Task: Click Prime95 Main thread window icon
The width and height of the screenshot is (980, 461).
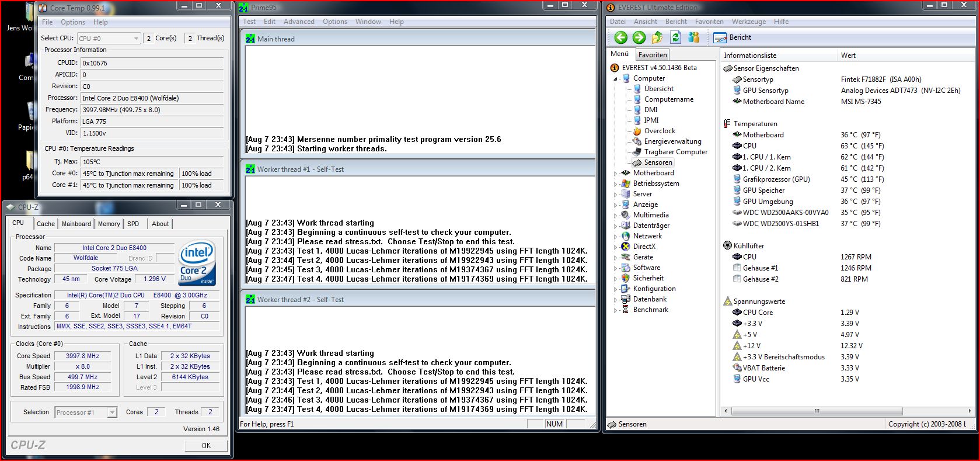Action: 250,39
